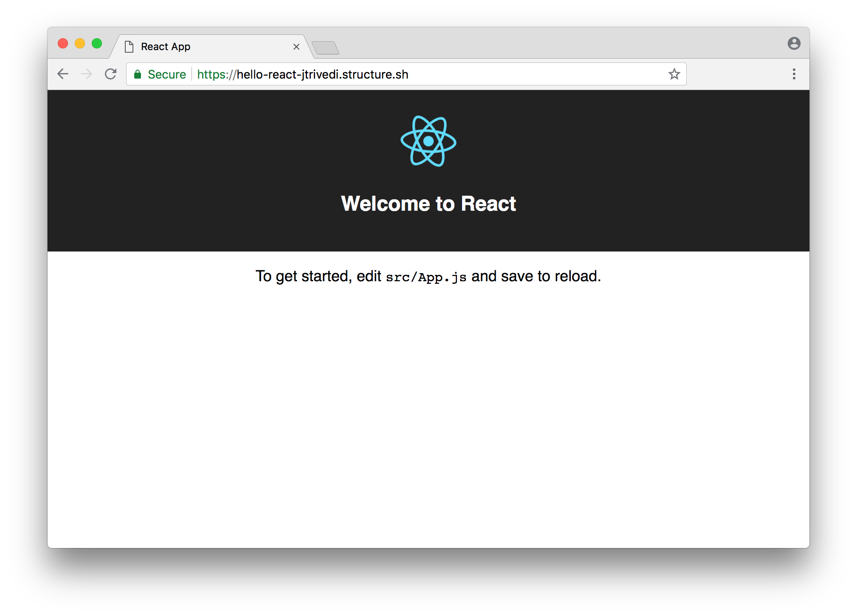Click the green Secure label
This screenshot has width=857, height=616.
166,74
